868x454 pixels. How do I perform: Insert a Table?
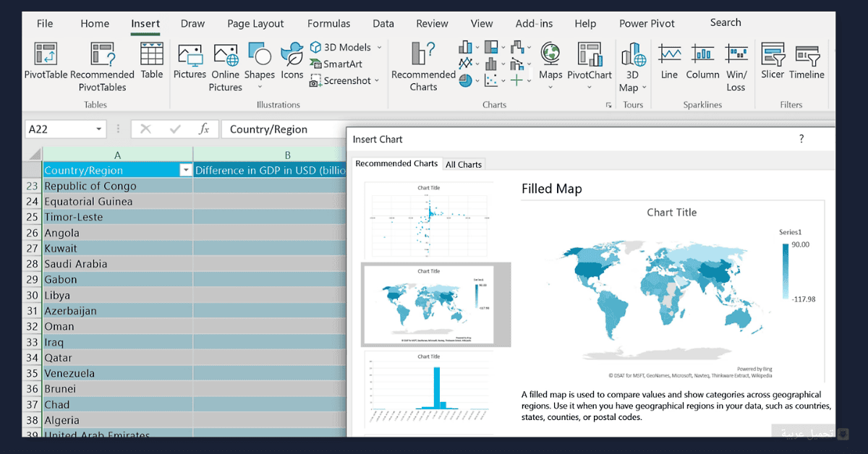(x=152, y=61)
